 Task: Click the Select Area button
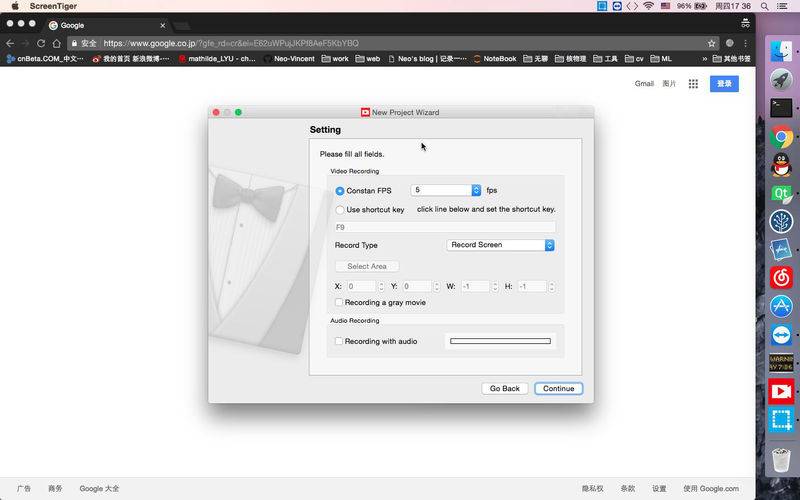click(367, 266)
